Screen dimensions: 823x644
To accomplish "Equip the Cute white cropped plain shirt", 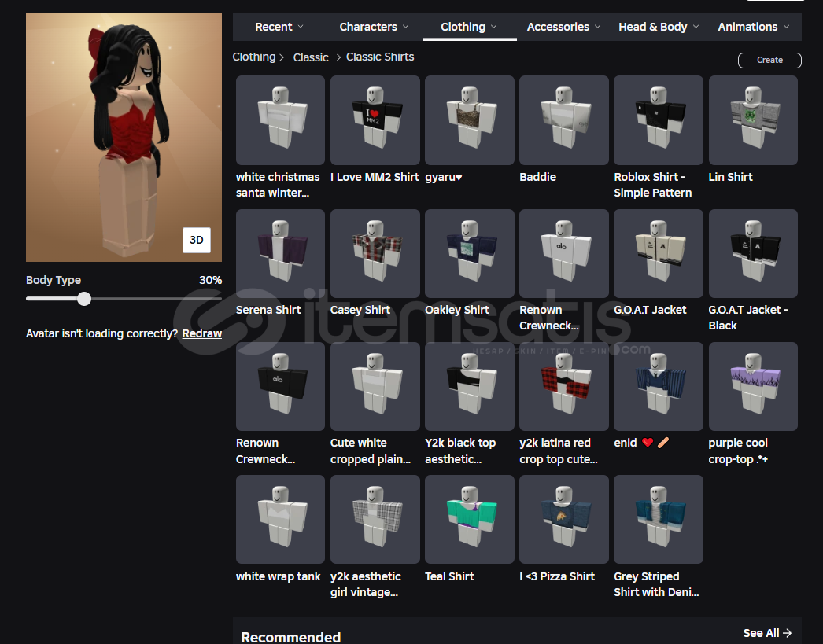I will [375, 387].
